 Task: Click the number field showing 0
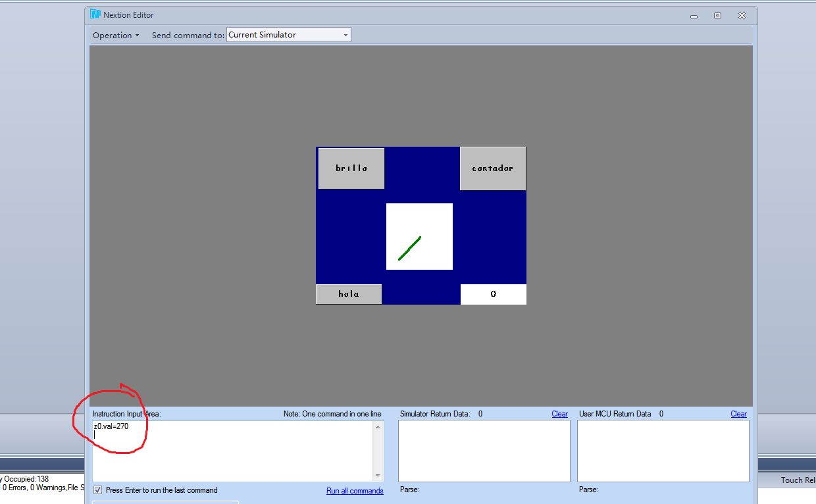[493, 294]
